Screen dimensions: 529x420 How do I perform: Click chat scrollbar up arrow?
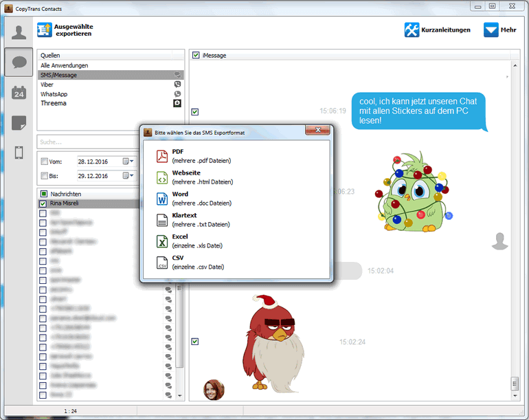(515, 65)
